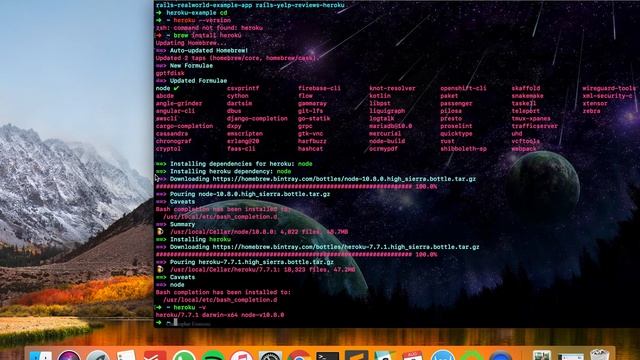Click the 'heroku -v' command line
The image size is (640, 360).
click(x=189, y=307)
